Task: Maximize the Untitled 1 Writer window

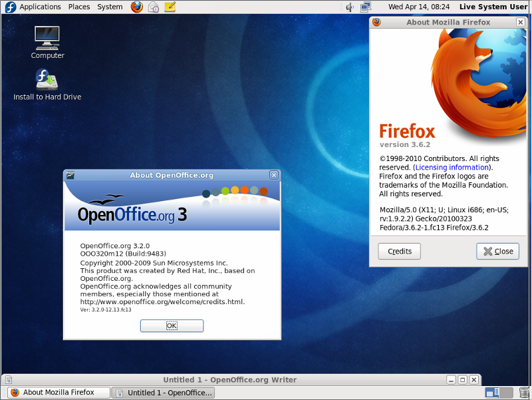Action: coord(462,379)
